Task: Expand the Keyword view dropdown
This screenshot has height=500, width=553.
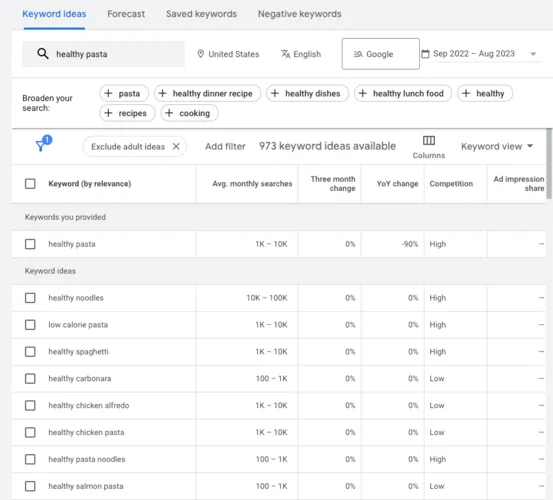Action: [x=497, y=146]
